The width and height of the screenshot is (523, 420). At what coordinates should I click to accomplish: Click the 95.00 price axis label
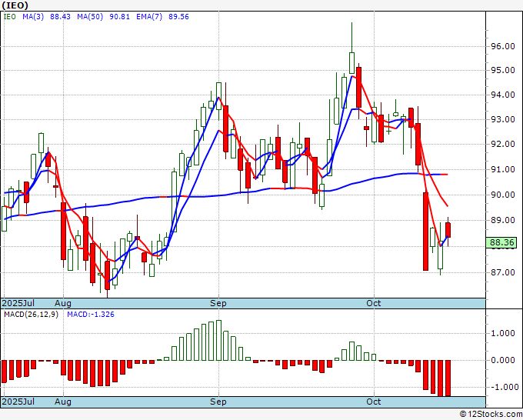[x=503, y=71]
